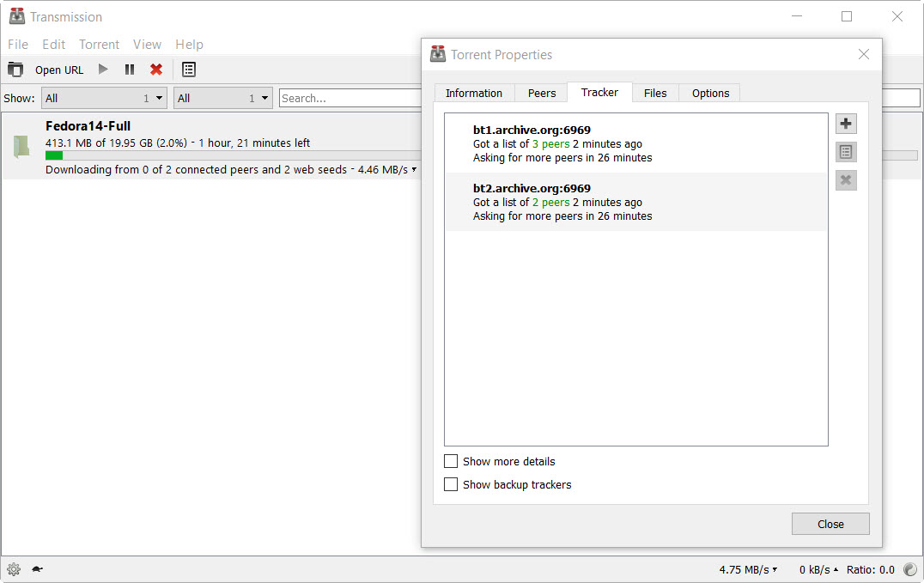Click the Ratio: 0.0 status text
Screen dimensions: 924x583
coord(871,570)
